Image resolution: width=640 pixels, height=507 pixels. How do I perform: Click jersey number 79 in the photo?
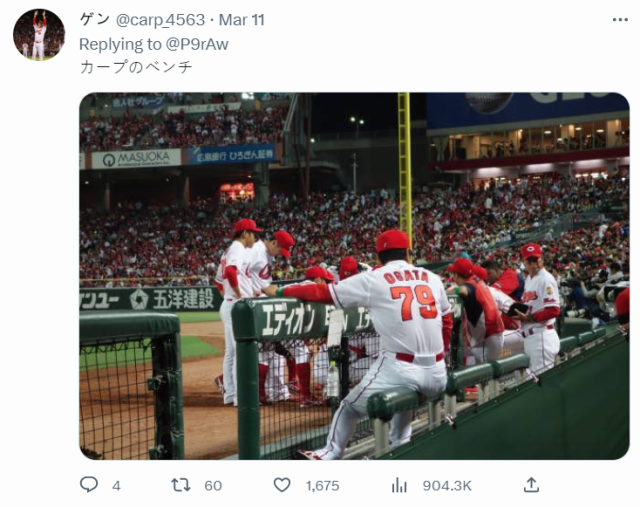(x=413, y=302)
